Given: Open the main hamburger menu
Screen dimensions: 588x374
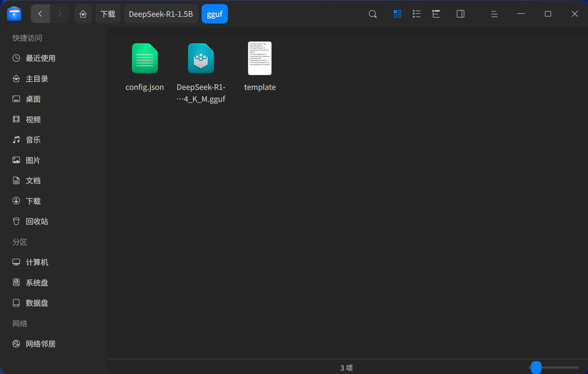Looking at the screenshot, I should click(x=494, y=14).
